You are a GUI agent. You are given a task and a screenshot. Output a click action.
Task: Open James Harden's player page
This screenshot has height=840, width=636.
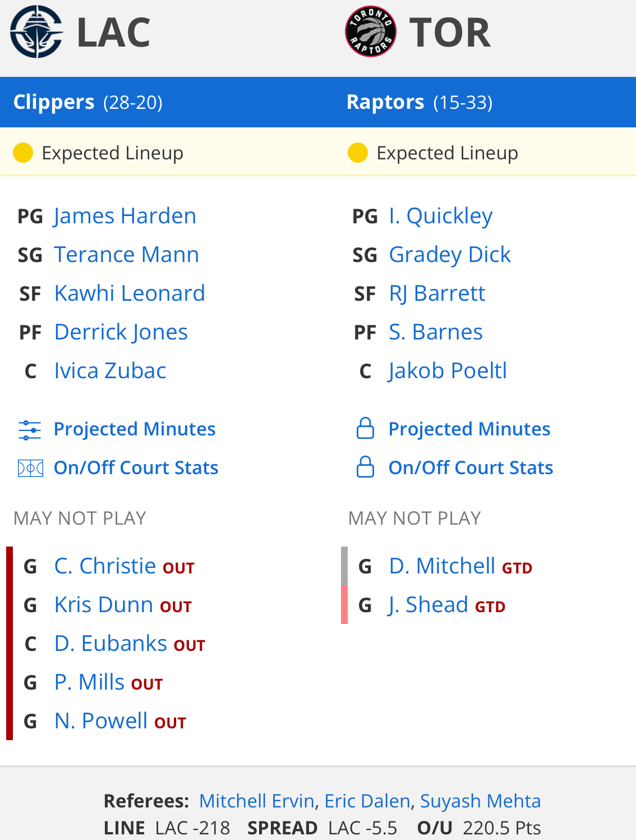point(125,216)
